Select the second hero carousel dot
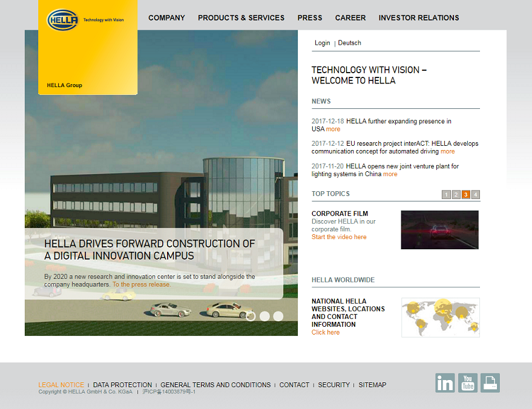This screenshot has width=532, height=409. 264,316
